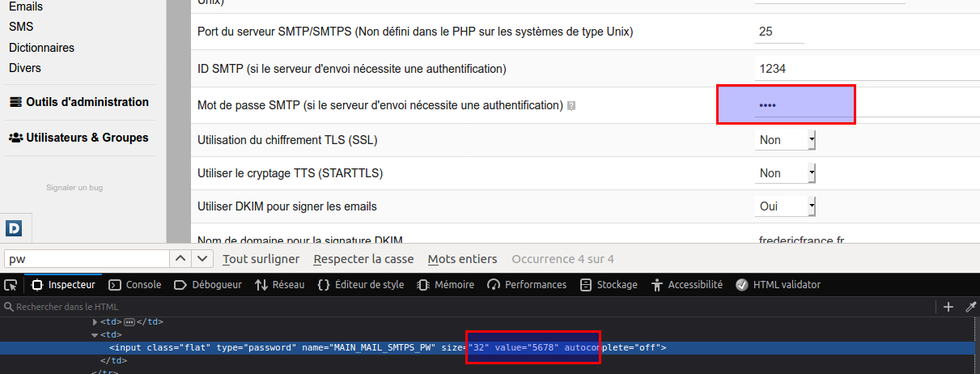Image resolution: width=980 pixels, height=374 pixels.
Task: Click the element picker icon in devtools
Action: pyautogui.click(x=11, y=285)
